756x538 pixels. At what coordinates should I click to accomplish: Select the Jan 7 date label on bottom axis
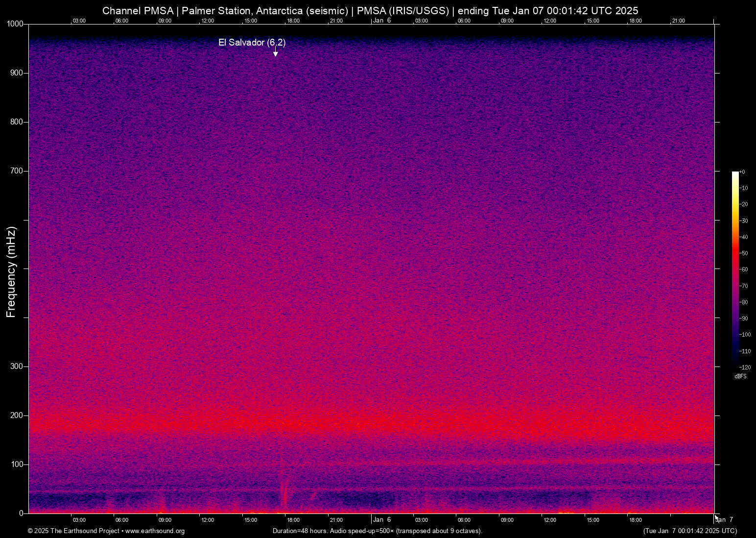(x=725, y=520)
